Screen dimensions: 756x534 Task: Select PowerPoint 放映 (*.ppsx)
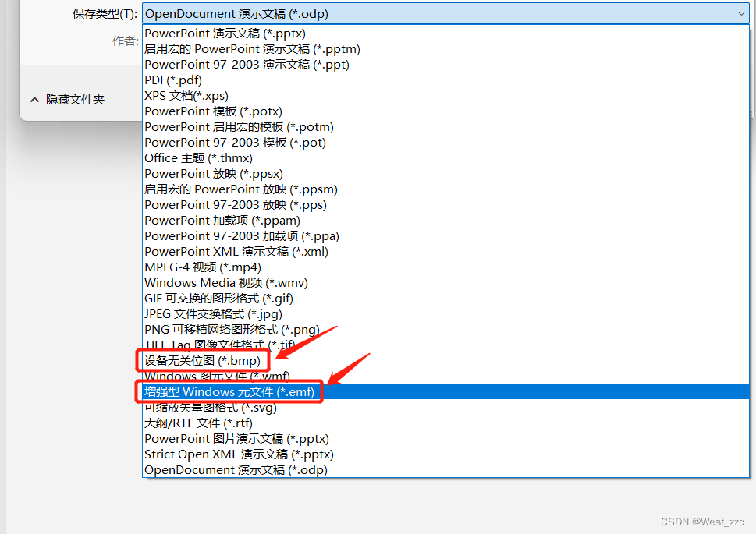(x=445, y=174)
